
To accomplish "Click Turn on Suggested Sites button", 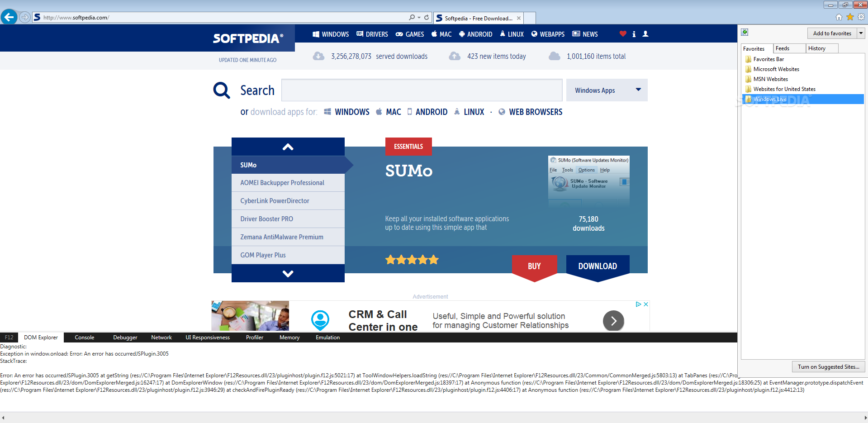I will pyautogui.click(x=829, y=367).
